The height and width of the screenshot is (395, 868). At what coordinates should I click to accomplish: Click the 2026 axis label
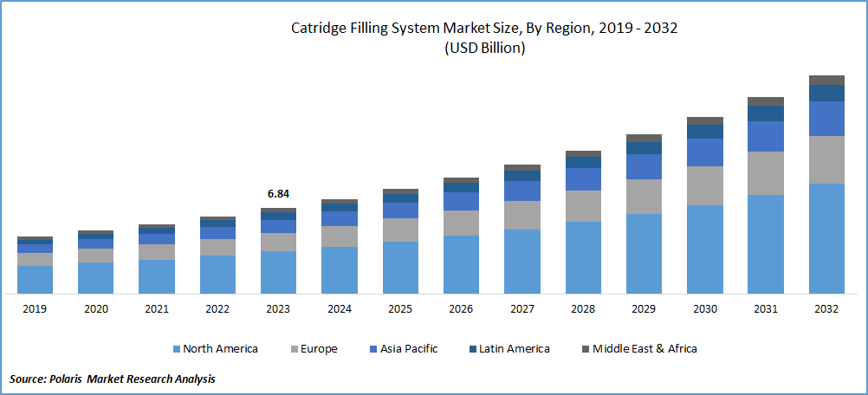point(461,310)
